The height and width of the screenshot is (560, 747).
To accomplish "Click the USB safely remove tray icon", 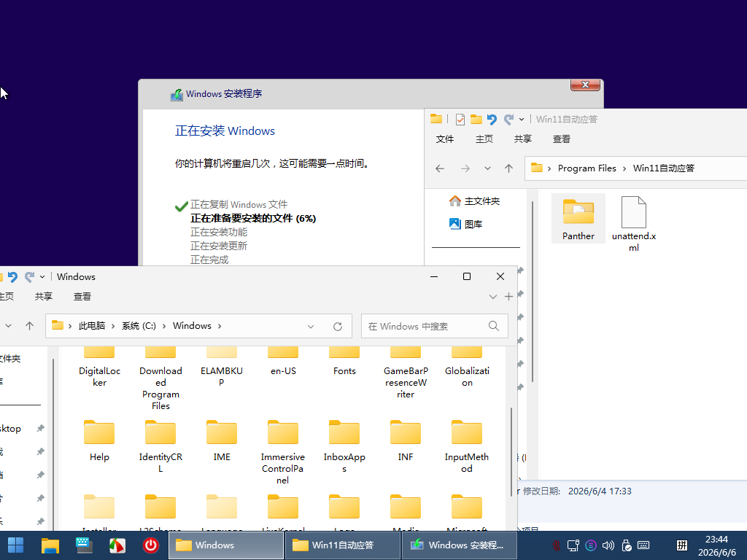I will point(627,545).
